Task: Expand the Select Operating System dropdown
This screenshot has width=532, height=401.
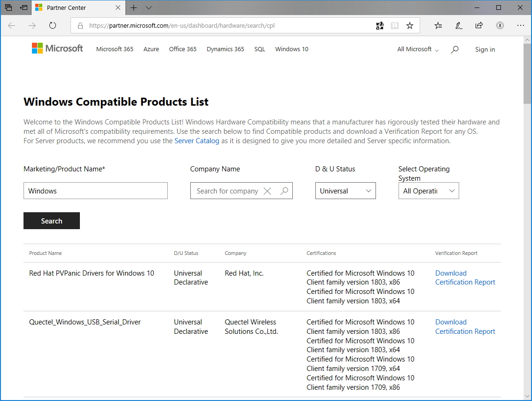Action: coord(428,191)
